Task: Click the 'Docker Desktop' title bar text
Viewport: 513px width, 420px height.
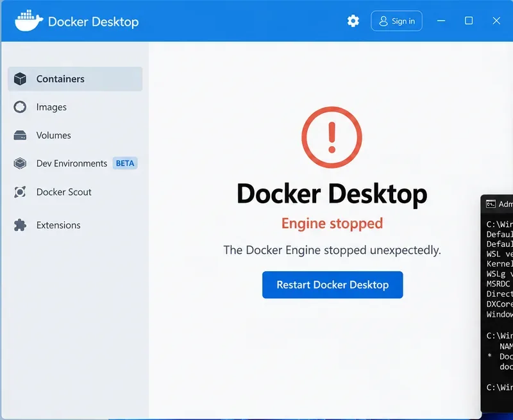Action: click(x=93, y=22)
